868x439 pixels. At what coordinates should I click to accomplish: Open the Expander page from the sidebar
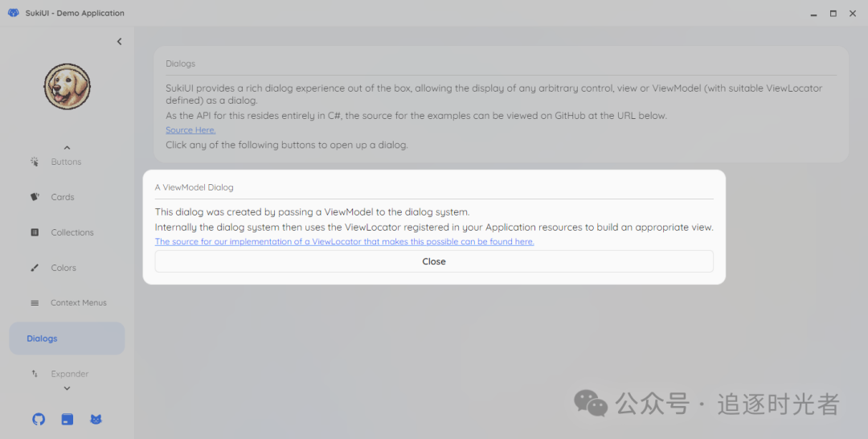[x=69, y=374]
